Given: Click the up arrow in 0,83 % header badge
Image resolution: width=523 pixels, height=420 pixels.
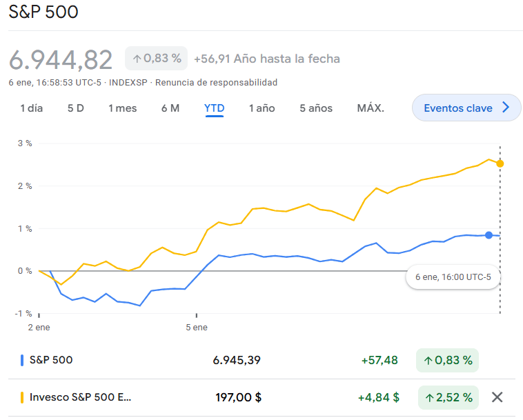Looking at the screenshot, I should (x=137, y=59).
